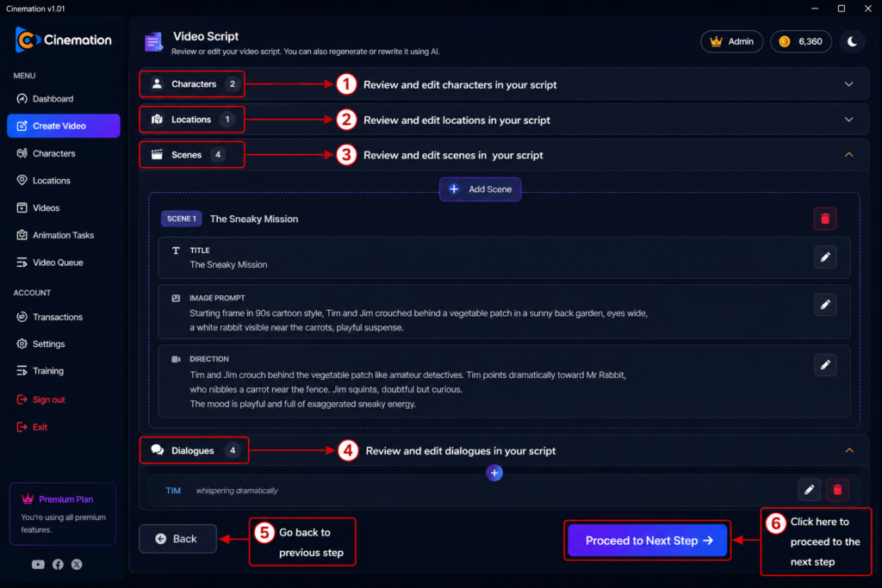Open Animation Tasks from the sidebar menu

coord(63,235)
